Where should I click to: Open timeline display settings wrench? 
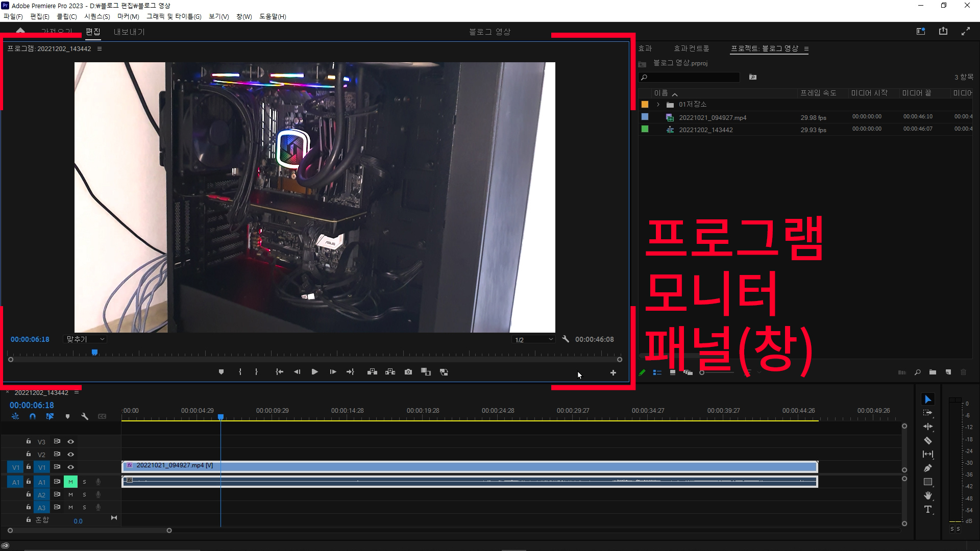tap(85, 416)
